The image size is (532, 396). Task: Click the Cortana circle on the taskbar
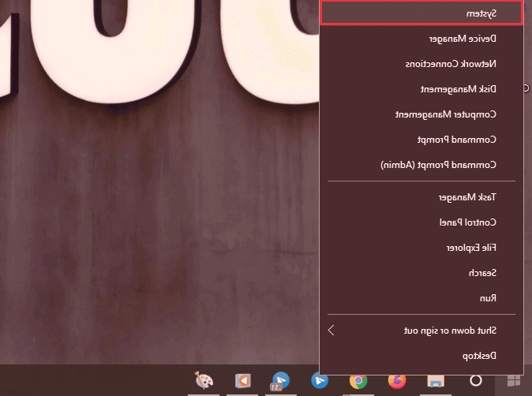pos(476,381)
